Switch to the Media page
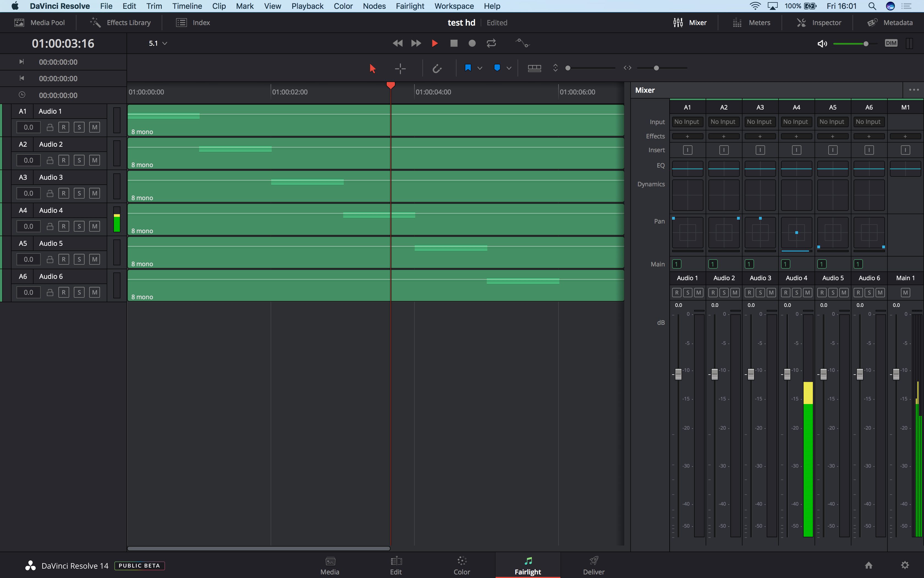Viewport: 924px width, 578px height. click(x=330, y=565)
